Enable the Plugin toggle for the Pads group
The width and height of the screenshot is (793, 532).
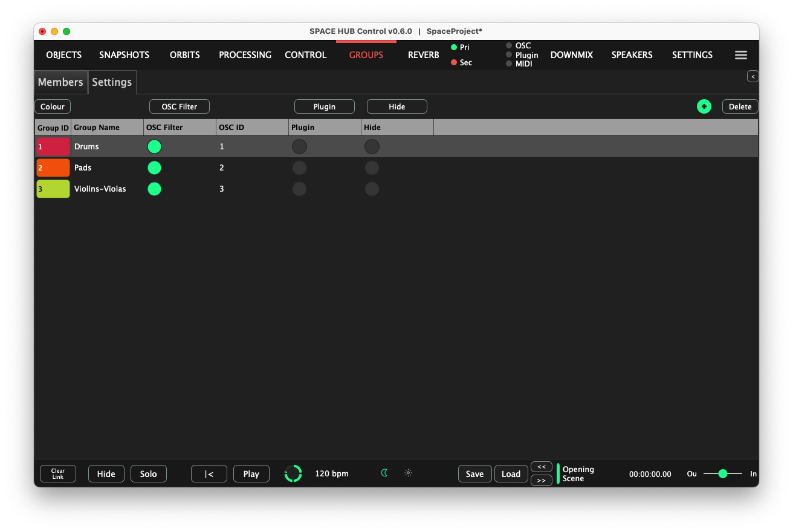(x=299, y=167)
